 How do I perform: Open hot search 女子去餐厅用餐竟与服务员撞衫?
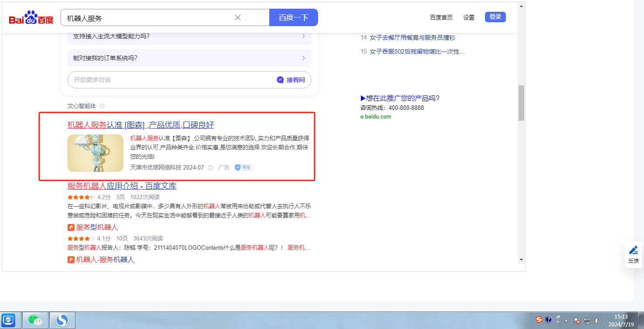[x=412, y=37]
